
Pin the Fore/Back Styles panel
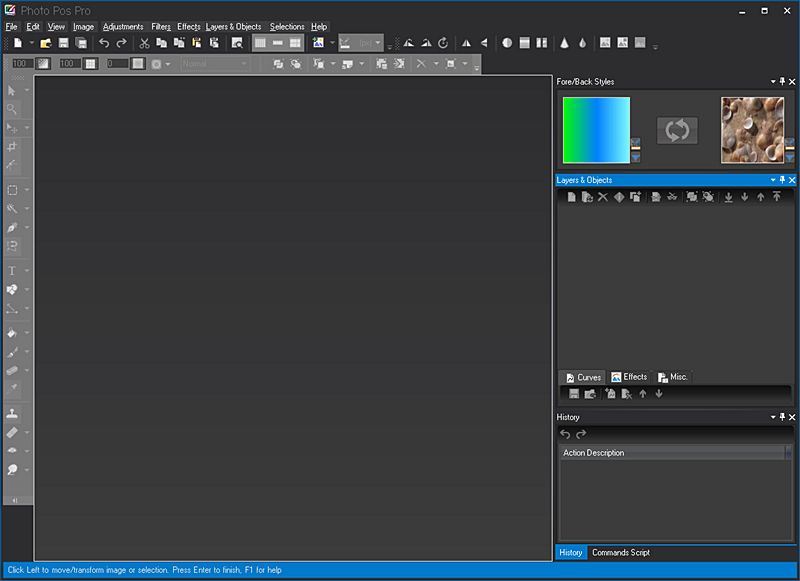click(x=781, y=81)
